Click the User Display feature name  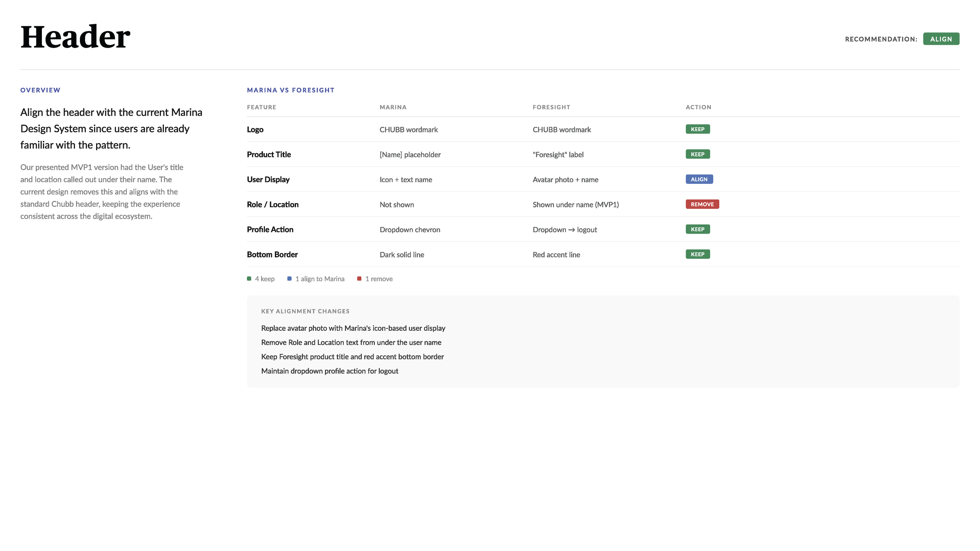(x=268, y=180)
